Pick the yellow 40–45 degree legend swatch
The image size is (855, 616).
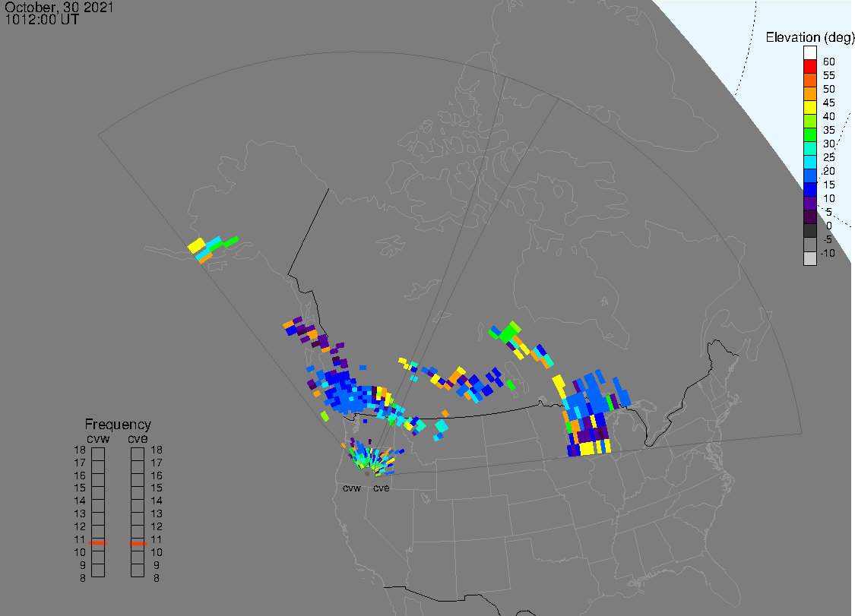coord(809,107)
